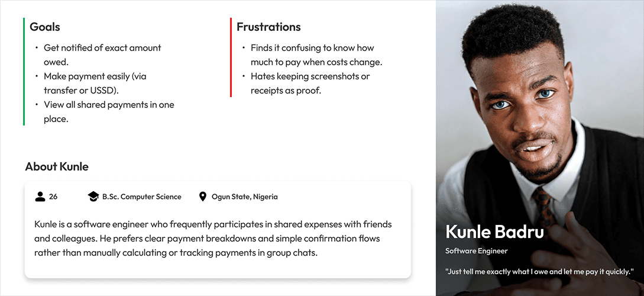
Task: Select the "Make payment easily" goal
Action: tap(95, 83)
